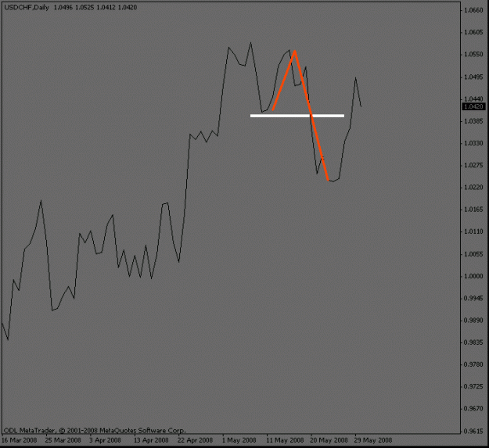Click the 1.0660 price axis label
Image resolution: width=489 pixels, height=448 pixels.
(473, 10)
